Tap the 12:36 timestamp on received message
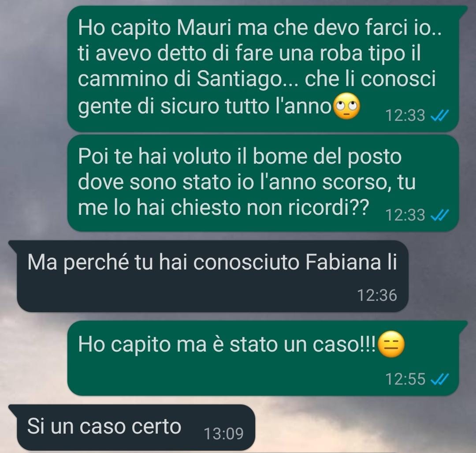The height and width of the screenshot is (453, 476). tap(377, 296)
